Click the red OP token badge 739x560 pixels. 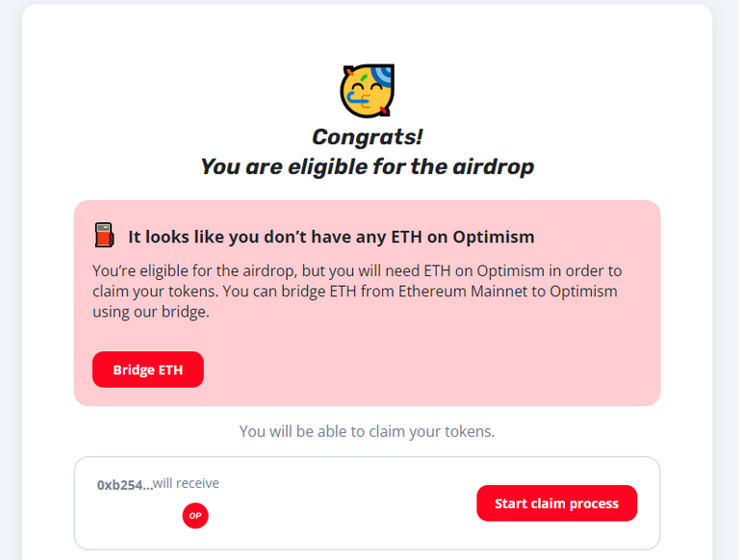pos(195,516)
